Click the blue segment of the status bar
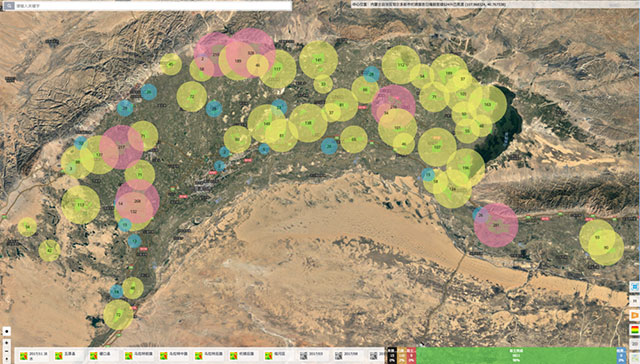This screenshot has height=364, width=640. click(x=621, y=355)
